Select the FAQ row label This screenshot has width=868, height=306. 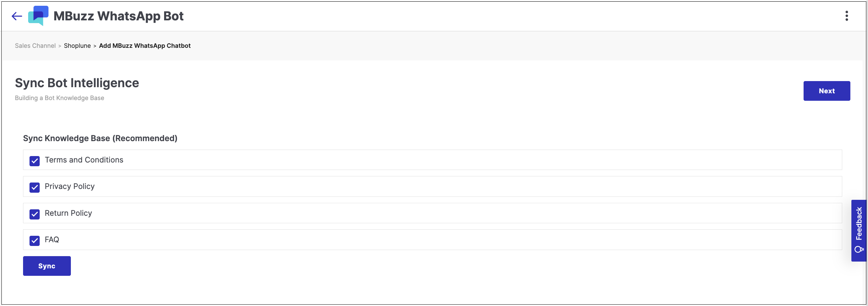point(52,240)
